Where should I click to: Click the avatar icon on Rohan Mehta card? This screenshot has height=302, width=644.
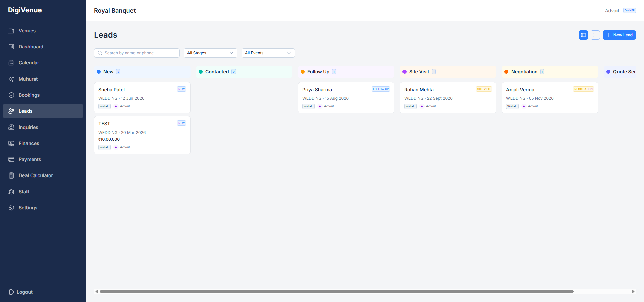pyautogui.click(x=422, y=106)
